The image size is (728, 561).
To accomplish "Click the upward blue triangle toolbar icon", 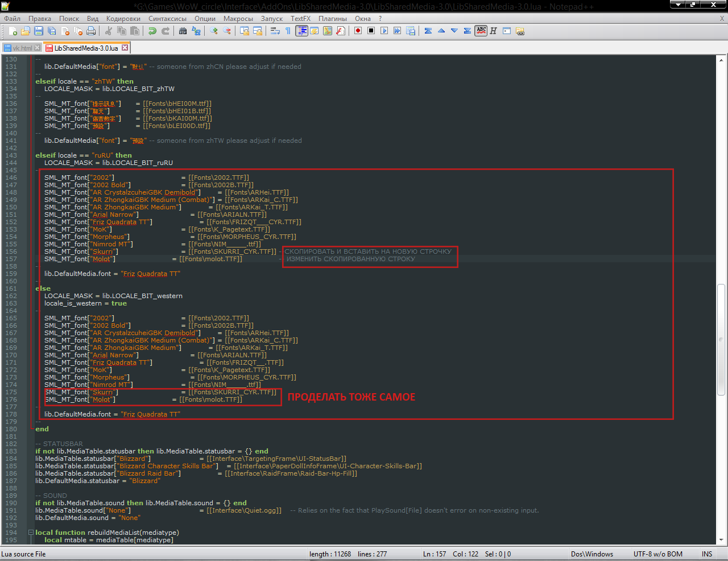I will pos(441,31).
